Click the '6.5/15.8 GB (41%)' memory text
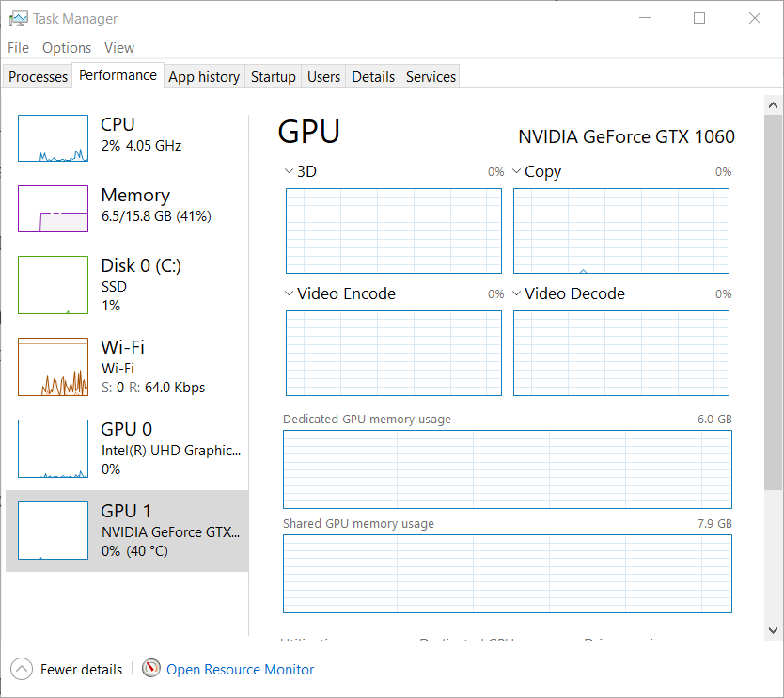This screenshot has height=698, width=784. (156, 216)
